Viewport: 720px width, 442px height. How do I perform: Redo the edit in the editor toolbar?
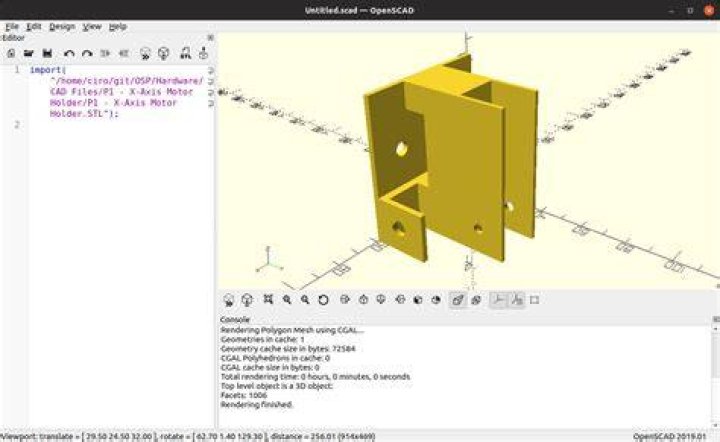coord(87,54)
